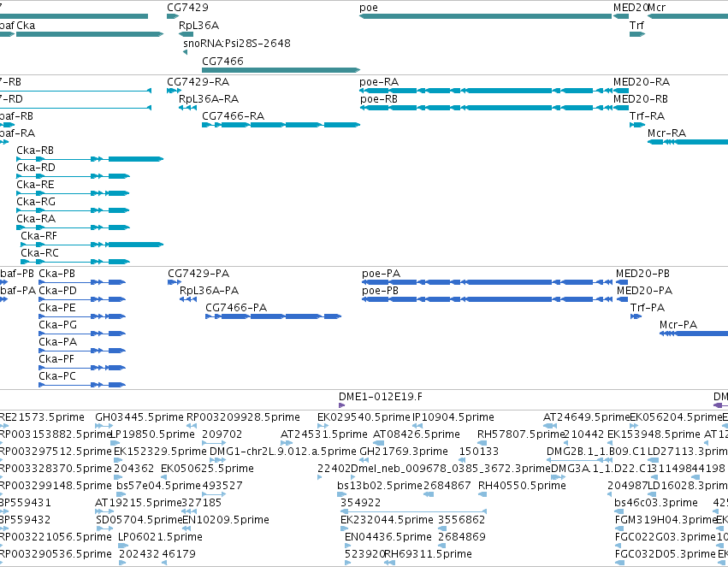Viewport: 728px width, 567px height.
Task: Click the EK152329.5prime EST label
Action: [x=160, y=452]
